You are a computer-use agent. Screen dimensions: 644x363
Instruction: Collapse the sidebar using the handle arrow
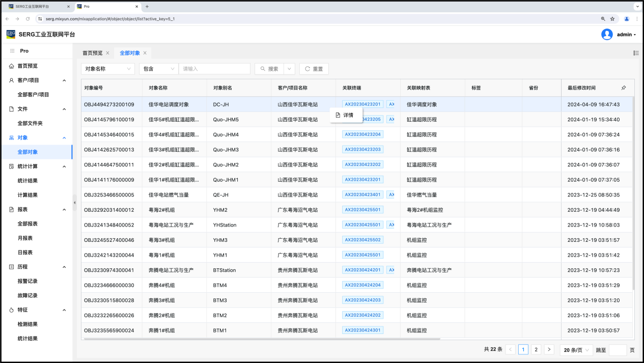tap(75, 203)
